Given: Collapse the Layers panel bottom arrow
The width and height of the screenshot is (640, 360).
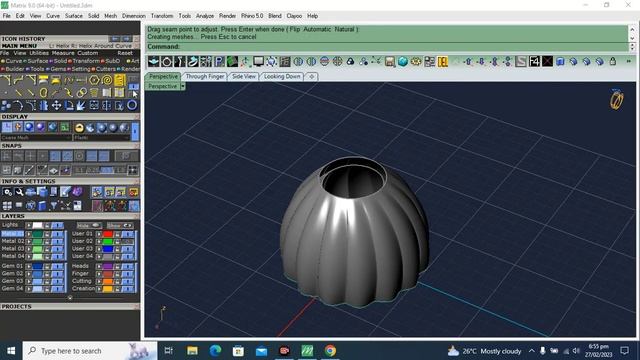Looking at the screenshot, I should point(70,298).
